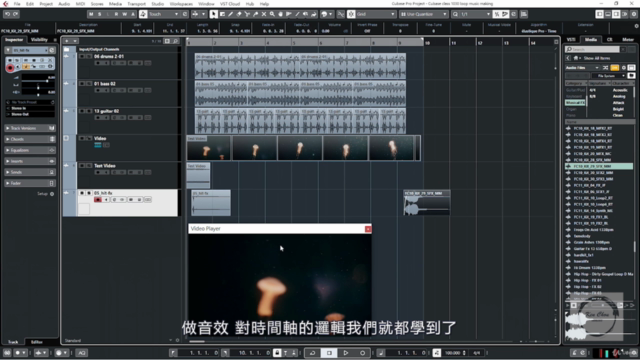Switch to the Visibility tab
This screenshot has height=360, width=640.
point(40,40)
